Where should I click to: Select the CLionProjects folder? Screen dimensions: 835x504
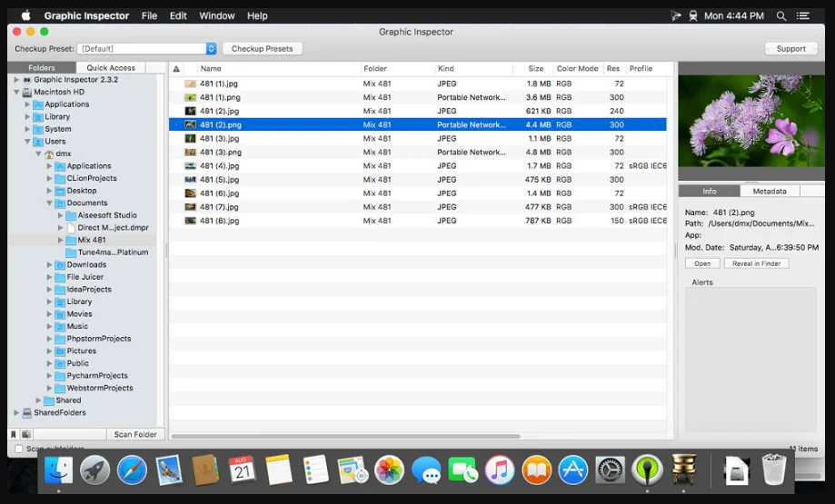92,178
